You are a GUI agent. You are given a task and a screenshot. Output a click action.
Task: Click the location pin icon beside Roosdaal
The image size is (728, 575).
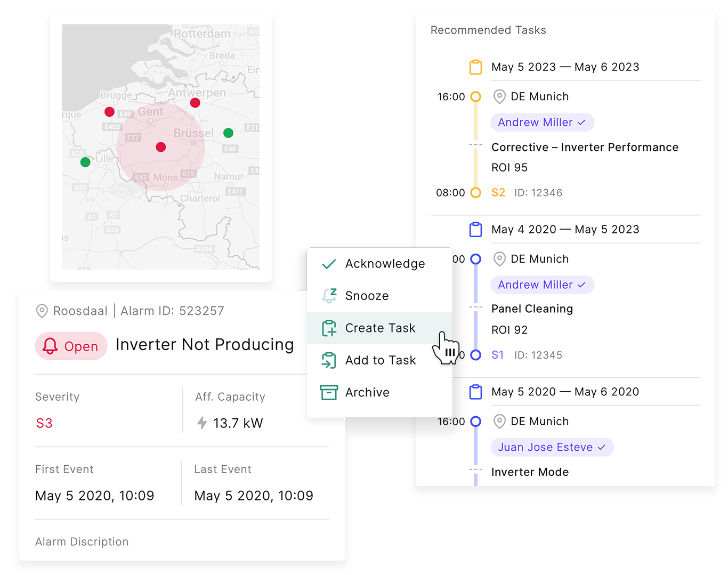pyautogui.click(x=42, y=311)
